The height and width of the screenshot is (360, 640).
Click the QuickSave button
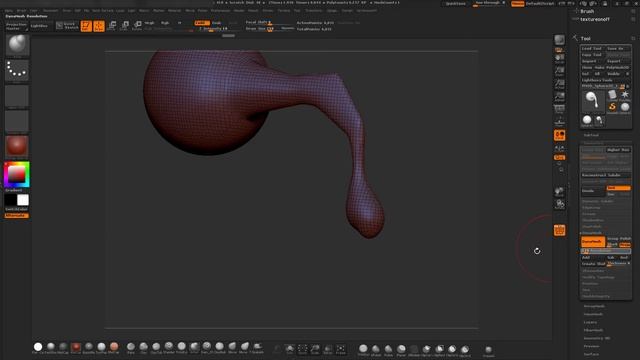coord(456,4)
